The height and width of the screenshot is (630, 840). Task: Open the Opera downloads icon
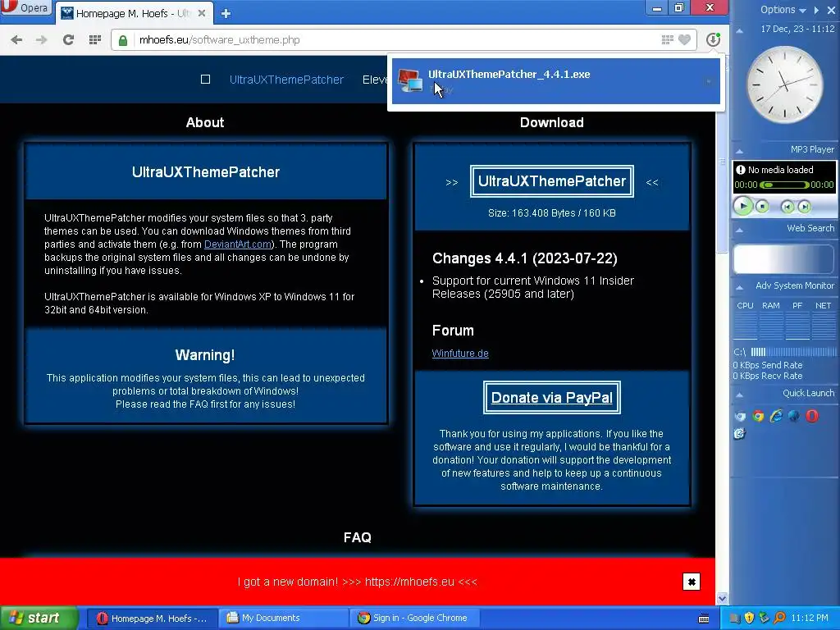click(x=713, y=39)
